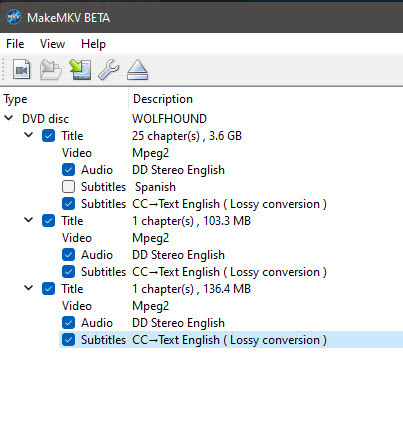The height and width of the screenshot is (439, 403).
Task: Select the WOLFHOUND disc description row
Action: coord(201,119)
